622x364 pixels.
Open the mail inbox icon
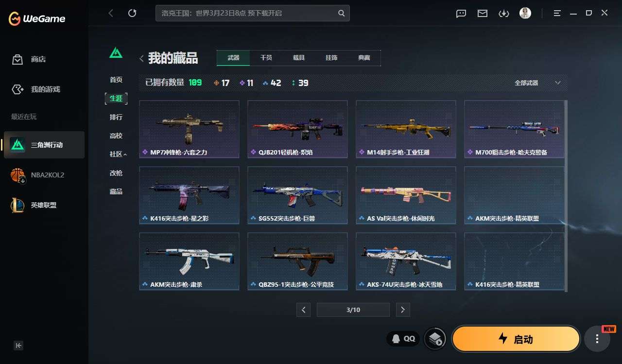(x=483, y=14)
